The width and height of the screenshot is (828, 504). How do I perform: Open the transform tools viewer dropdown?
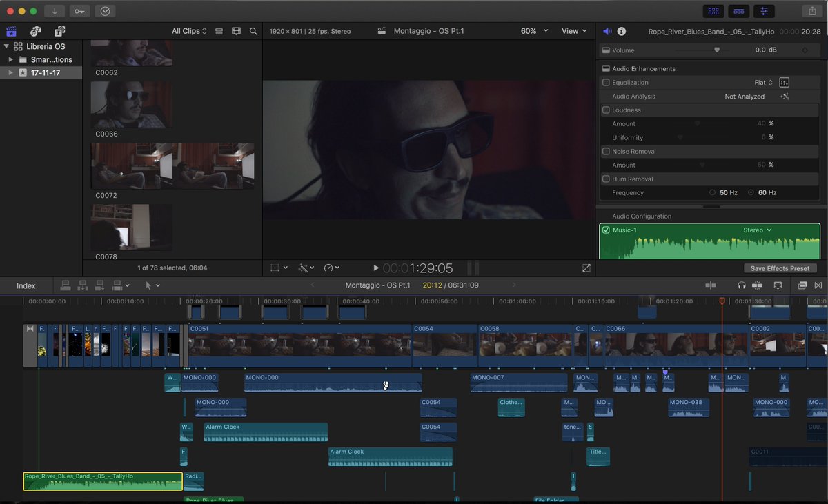click(279, 268)
